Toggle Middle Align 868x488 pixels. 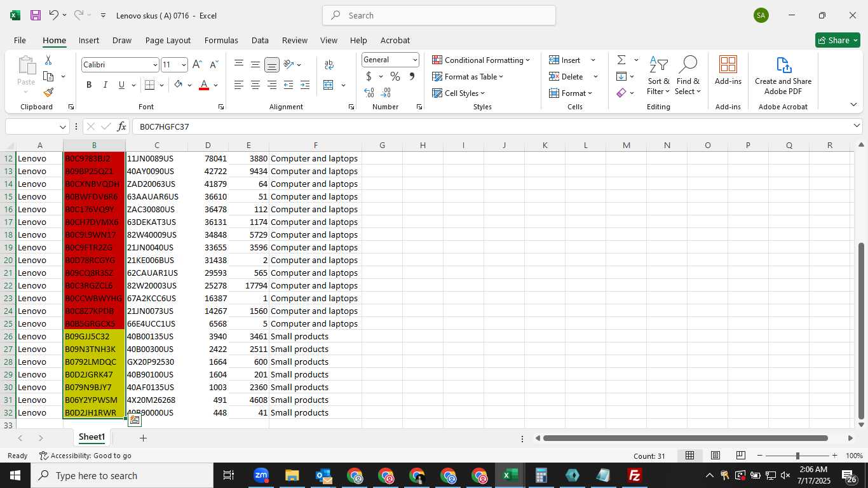(x=255, y=65)
